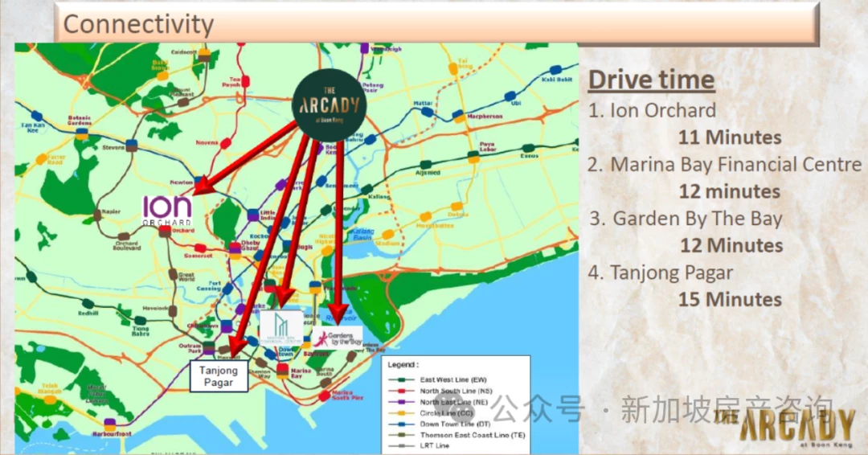Select '4. Tanjong Pagar' list item
868x455 pixels.
[661, 273]
